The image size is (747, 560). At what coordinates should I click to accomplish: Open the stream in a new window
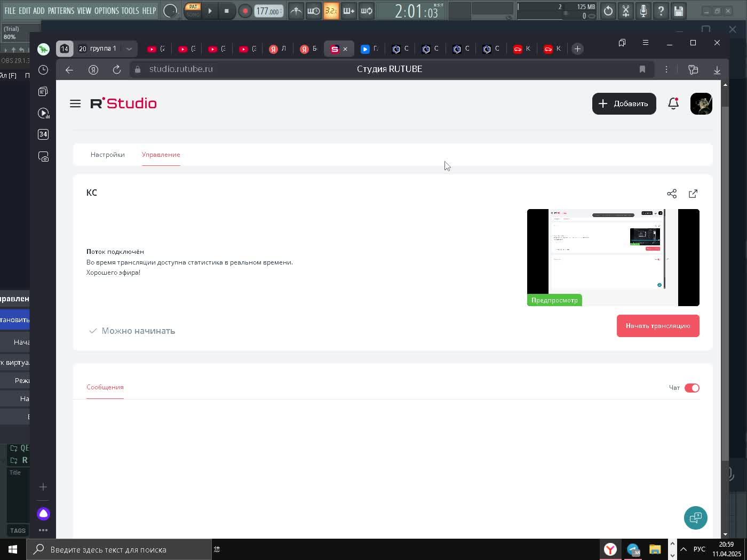693,194
